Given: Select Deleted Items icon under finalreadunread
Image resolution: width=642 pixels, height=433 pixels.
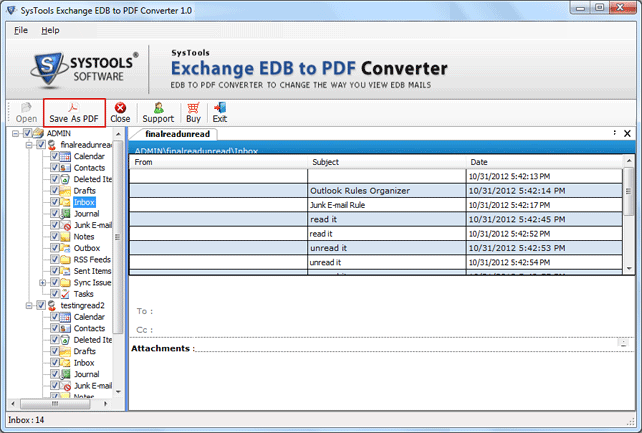Looking at the screenshot, I should 65,179.
